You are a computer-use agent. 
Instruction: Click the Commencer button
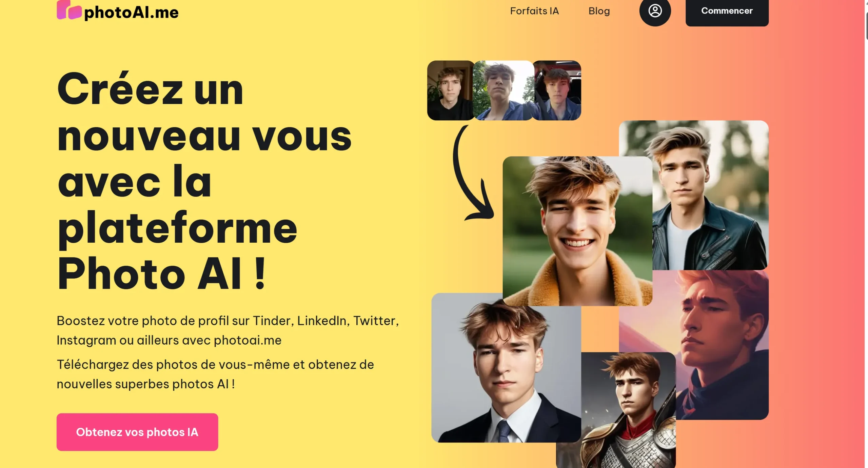click(727, 11)
